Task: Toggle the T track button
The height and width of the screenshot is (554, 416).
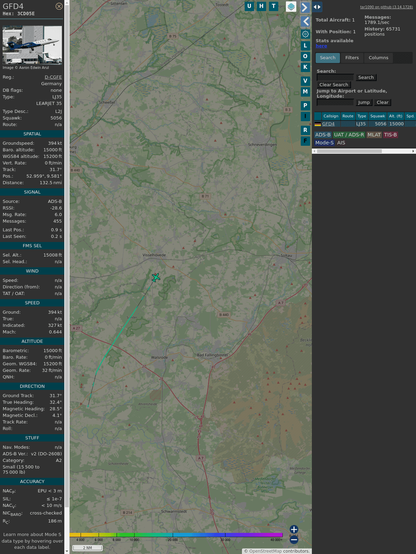Action: [273, 6]
